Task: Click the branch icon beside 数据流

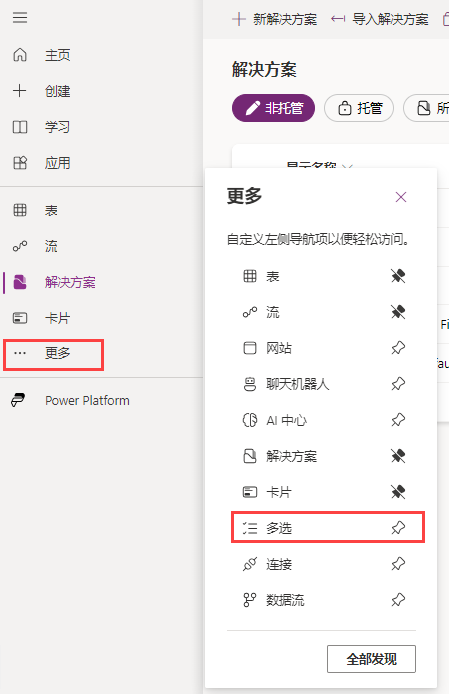Action: pos(250,600)
